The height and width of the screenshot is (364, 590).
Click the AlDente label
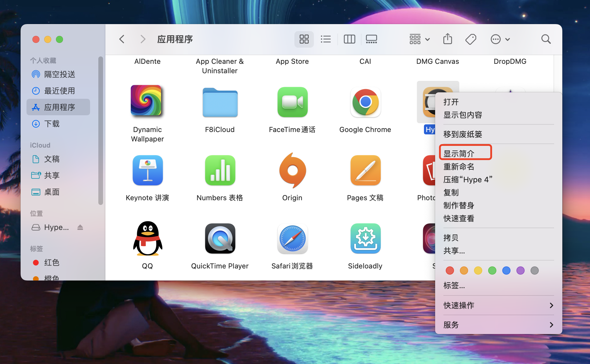[x=147, y=61]
